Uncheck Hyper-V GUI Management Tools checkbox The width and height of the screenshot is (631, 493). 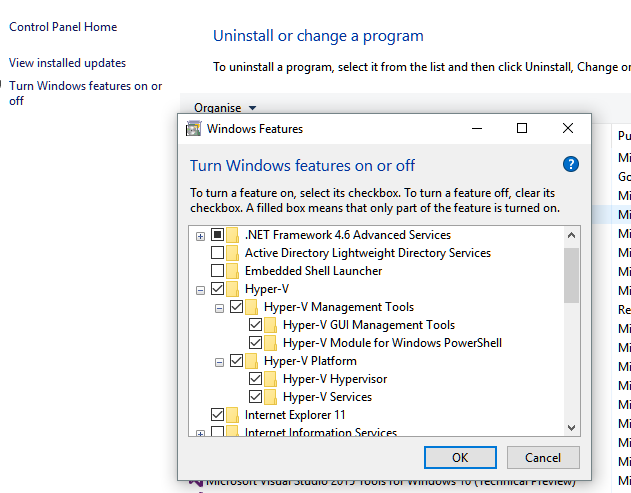click(256, 325)
